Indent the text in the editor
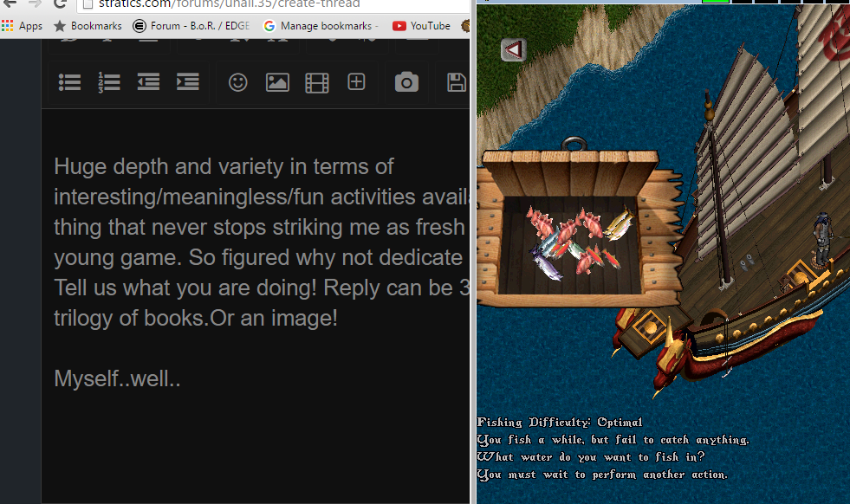Image resolution: width=850 pixels, height=504 pixels. 187,81
